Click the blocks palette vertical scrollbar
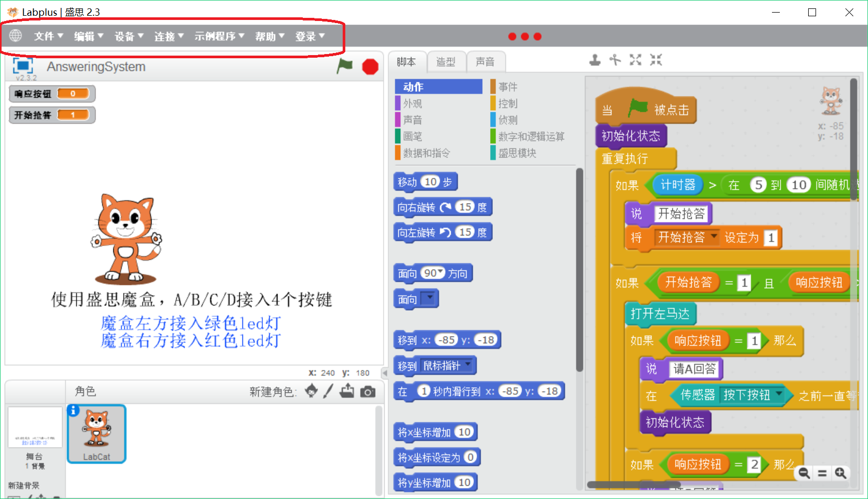The width and height of the screenshot is (868, 499). [x=579, y=270]
